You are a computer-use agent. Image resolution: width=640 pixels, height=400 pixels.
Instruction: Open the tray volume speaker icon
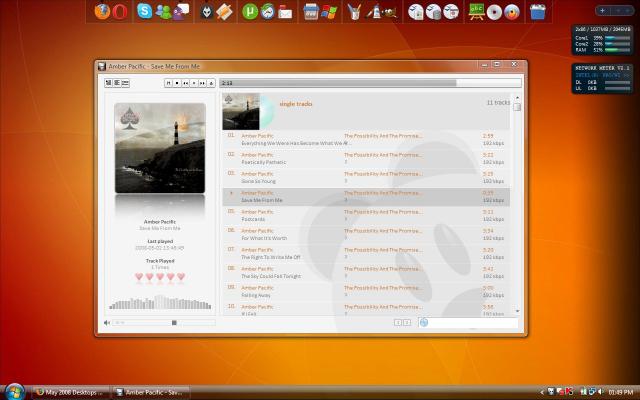pos(600,392)
